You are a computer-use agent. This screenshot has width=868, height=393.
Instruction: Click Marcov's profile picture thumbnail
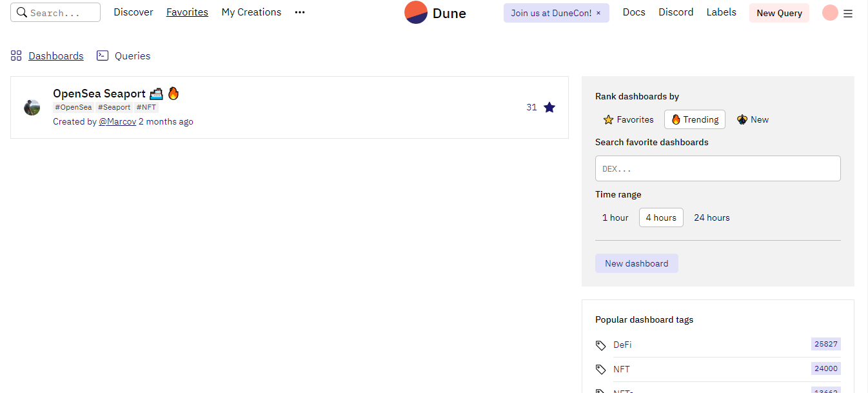[x=32, y=107]
